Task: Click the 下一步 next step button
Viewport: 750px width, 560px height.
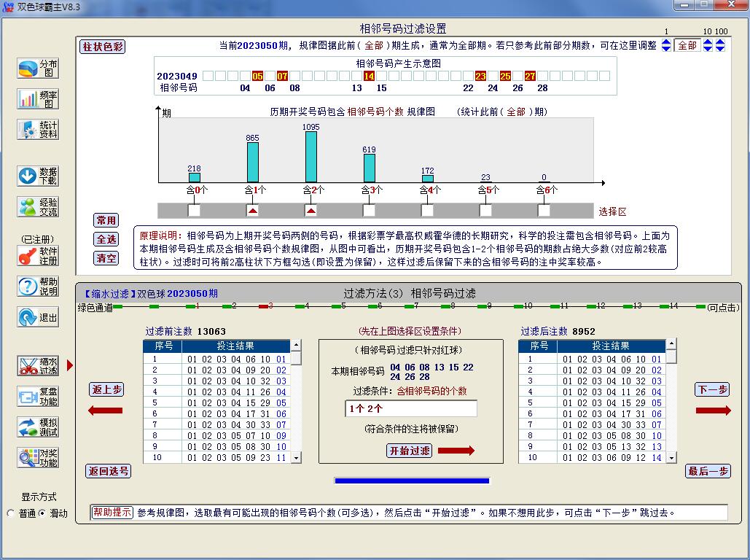Action: coord(711,389)
